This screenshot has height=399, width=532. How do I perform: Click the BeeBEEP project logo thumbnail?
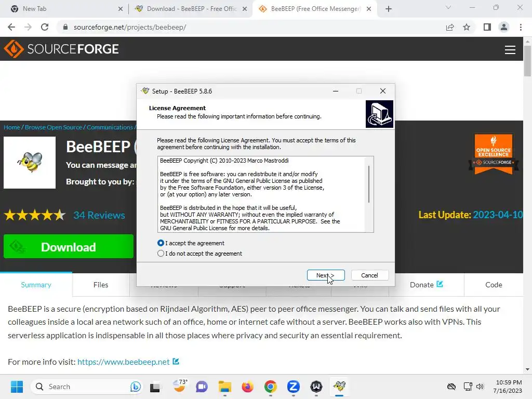(30, 163)
